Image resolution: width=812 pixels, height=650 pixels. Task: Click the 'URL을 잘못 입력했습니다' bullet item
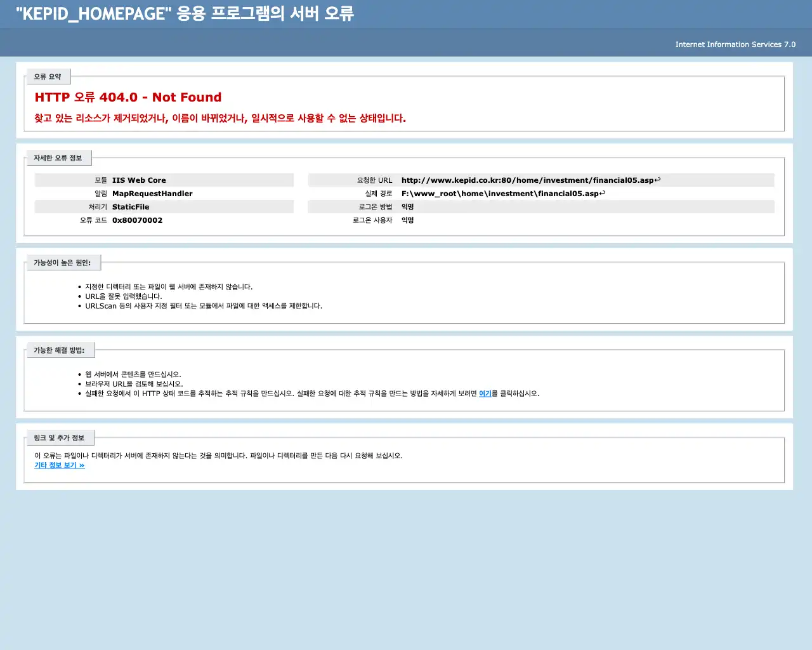pos(127,296)
